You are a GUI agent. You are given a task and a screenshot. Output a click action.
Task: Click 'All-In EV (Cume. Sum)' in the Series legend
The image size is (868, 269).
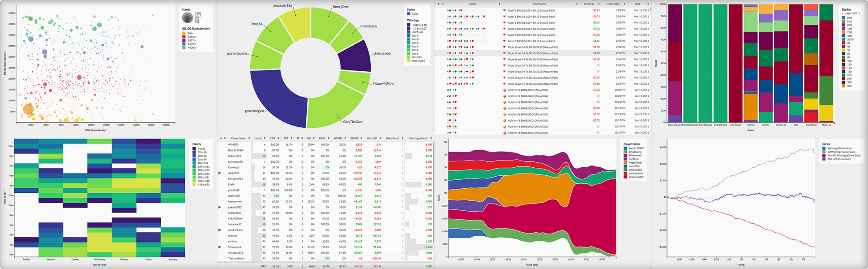pos(839,159)
